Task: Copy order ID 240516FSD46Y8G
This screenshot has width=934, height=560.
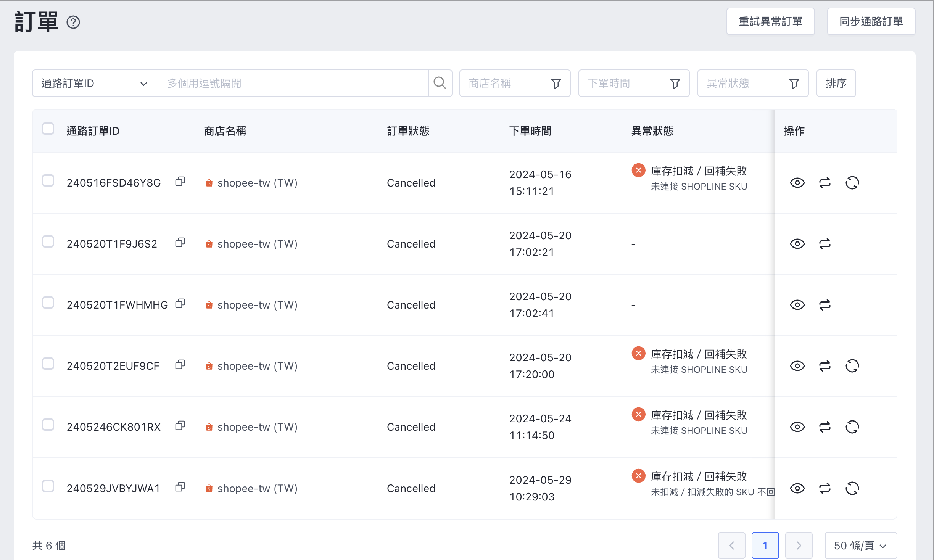Action: 180,182
